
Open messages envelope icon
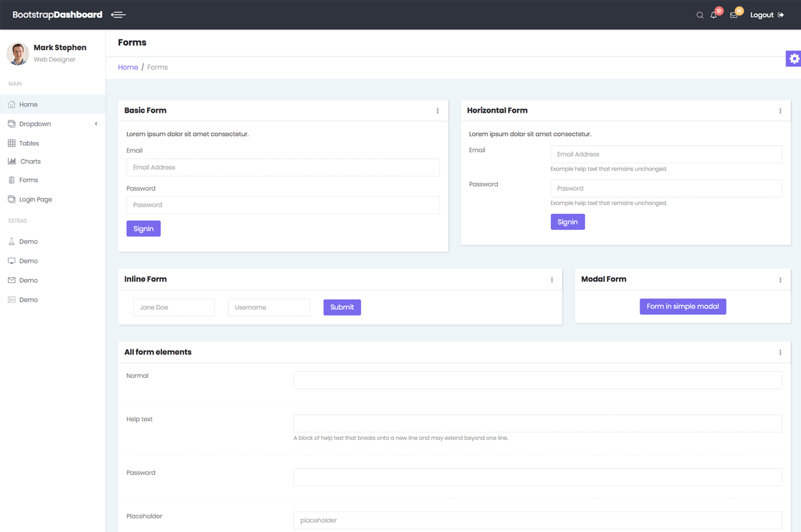(x=733, y=15)
